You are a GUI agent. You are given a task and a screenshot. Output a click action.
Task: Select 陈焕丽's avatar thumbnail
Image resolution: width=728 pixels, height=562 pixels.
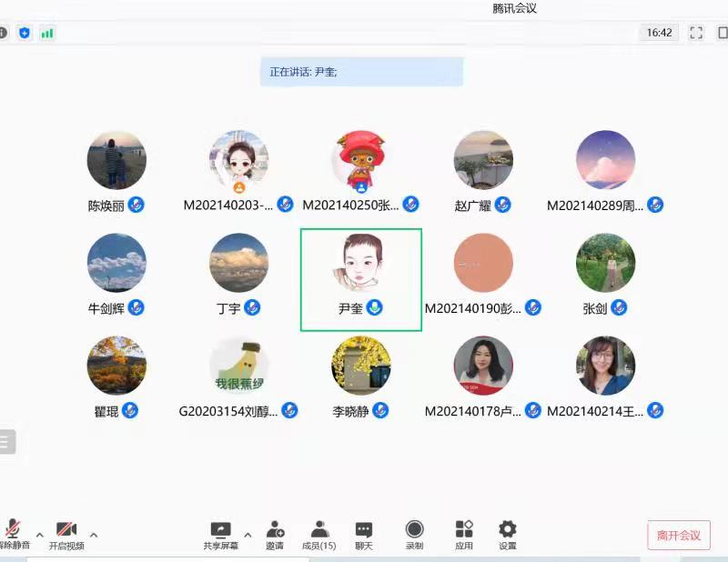click(x=116, y=160)
